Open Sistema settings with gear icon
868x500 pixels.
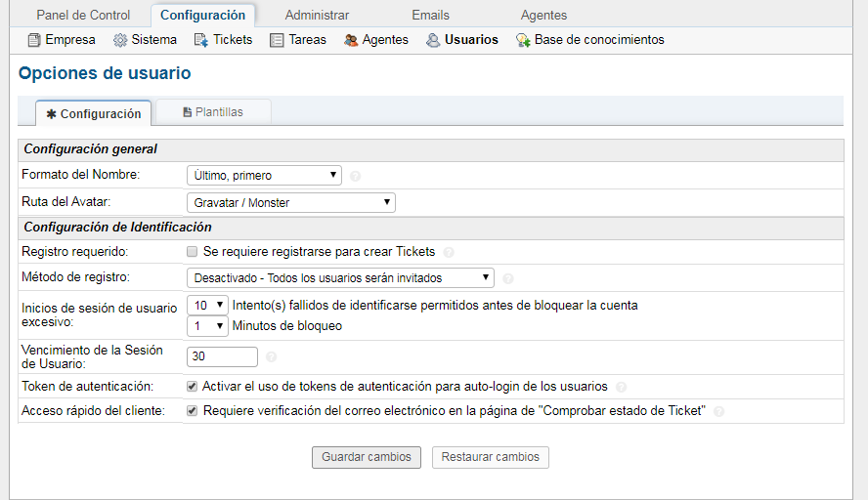(x=145, y=40)
